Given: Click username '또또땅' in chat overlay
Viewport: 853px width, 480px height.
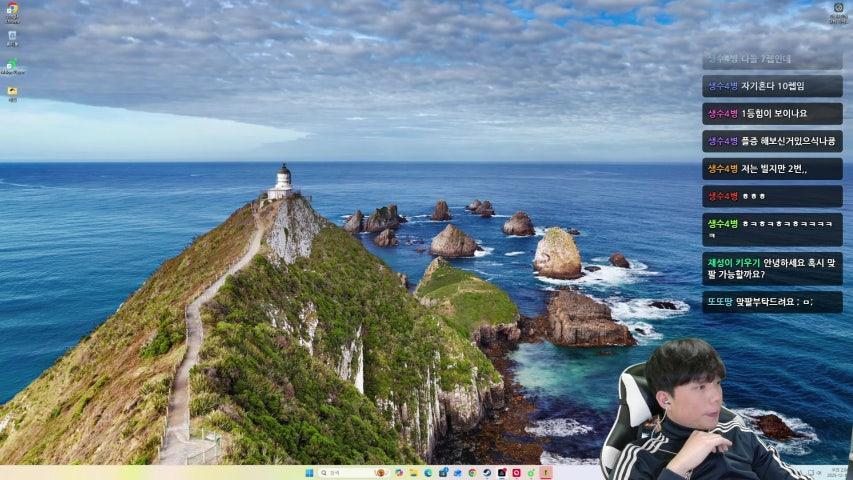Looking at the screenshot, I should (720, 302).
